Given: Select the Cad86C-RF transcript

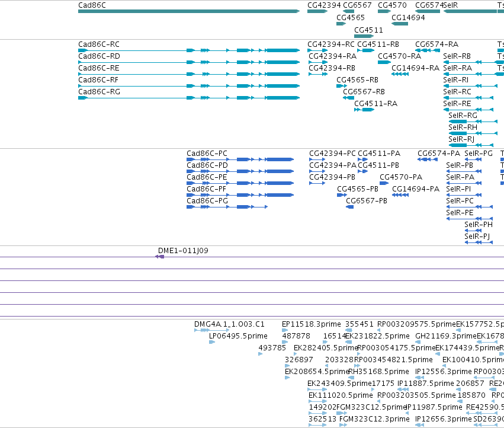Looking at the screenshot, I should click(x=189, y=86).
